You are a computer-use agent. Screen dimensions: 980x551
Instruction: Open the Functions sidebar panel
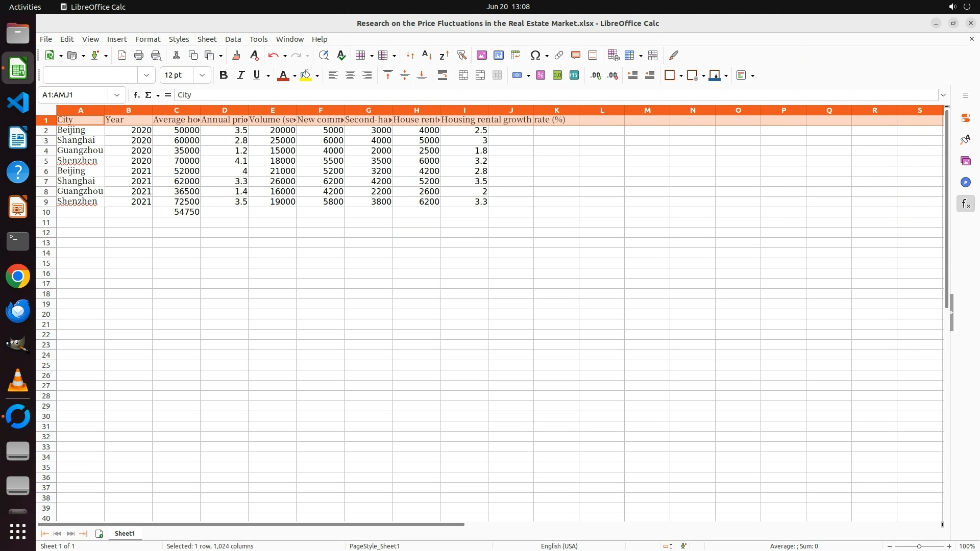pos(965,204)
